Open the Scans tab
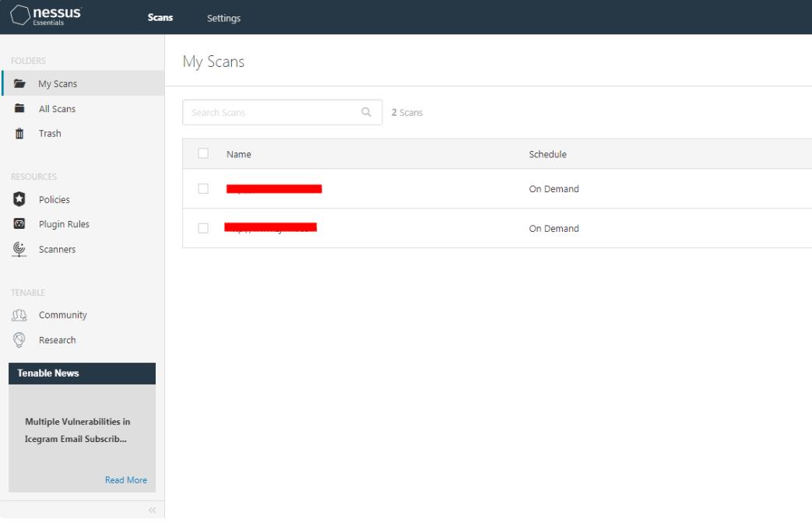The width and height of the screenshot is (812, 523). pos(160,18)
